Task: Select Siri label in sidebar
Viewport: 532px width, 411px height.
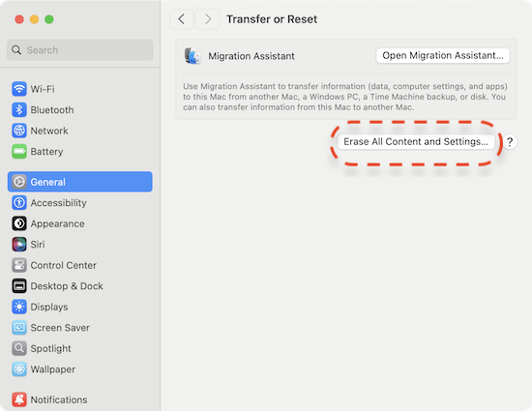Action: [x=38, y=244]
